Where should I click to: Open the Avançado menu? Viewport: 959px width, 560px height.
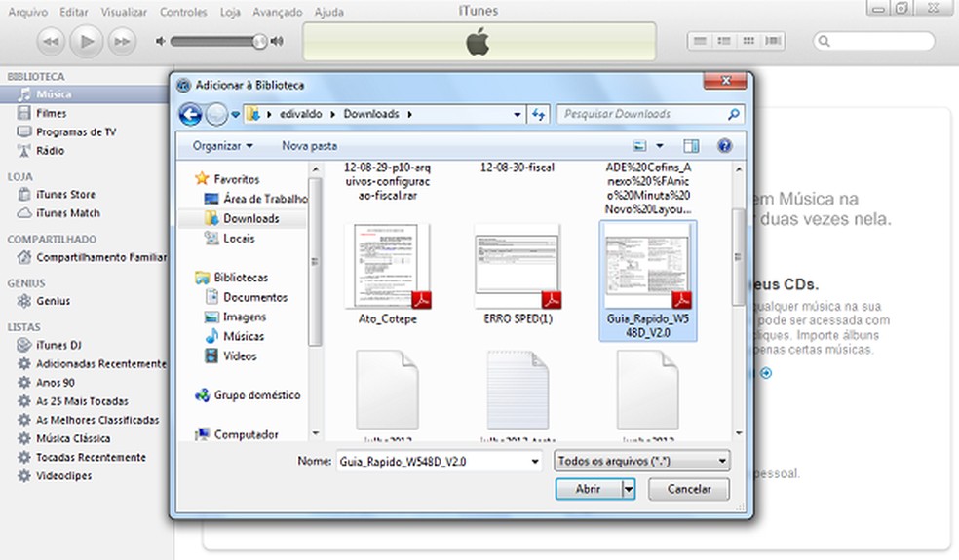point(277,12)
